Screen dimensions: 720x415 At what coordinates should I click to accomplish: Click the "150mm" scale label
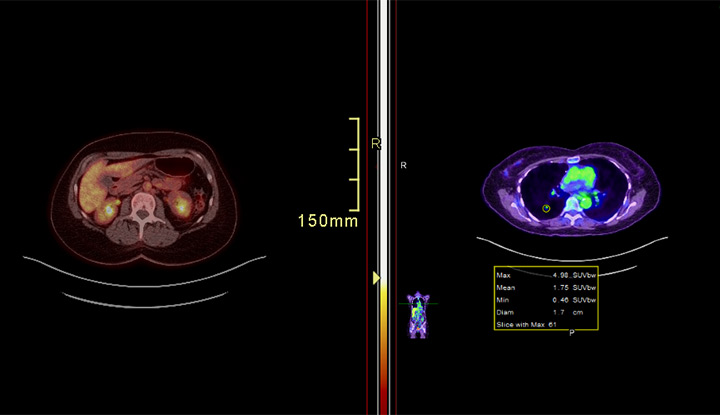coord(328,221)
